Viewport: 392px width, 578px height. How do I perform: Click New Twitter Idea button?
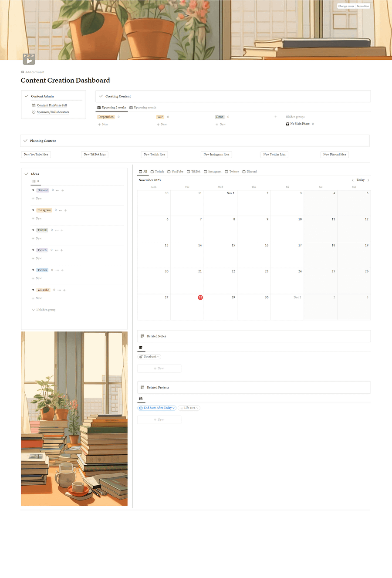(274, 154)
